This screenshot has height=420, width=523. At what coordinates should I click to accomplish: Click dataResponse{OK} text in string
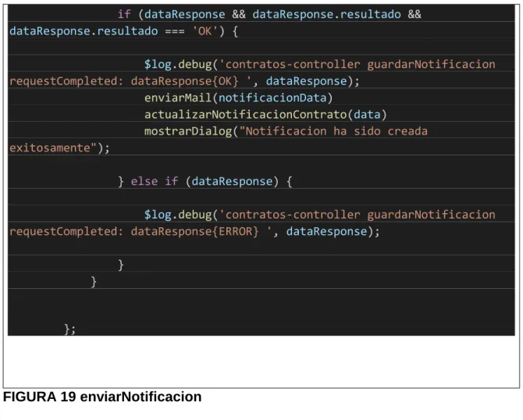[185, 81]
